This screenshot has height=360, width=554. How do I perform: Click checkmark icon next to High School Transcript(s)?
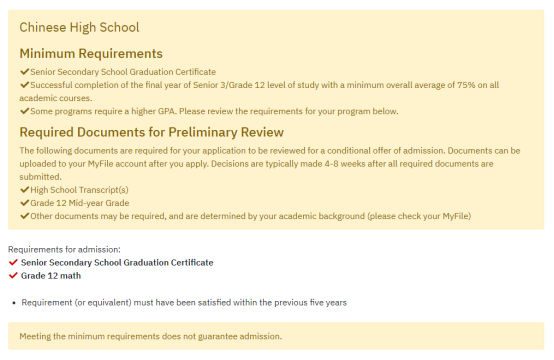pos(24,190)
